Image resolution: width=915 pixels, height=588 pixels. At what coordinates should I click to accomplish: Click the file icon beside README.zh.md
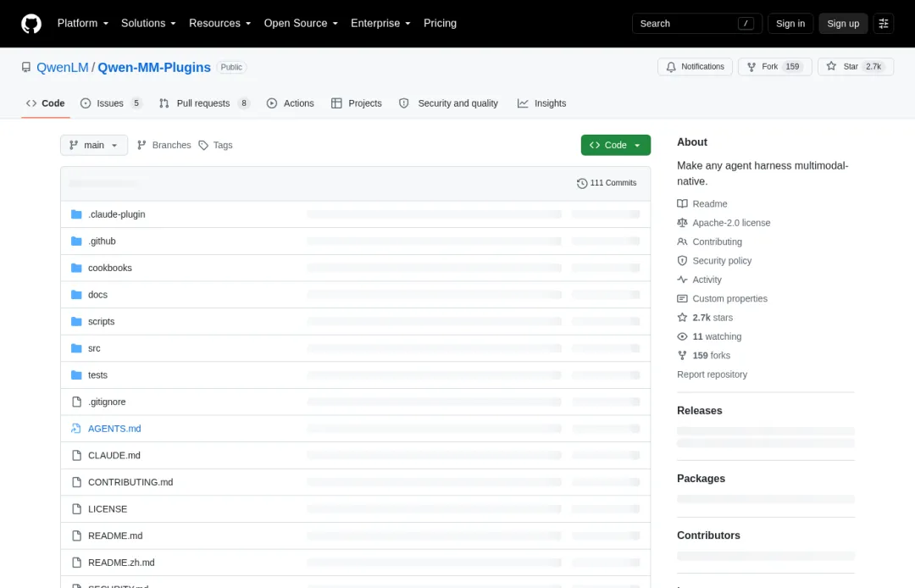76,563
